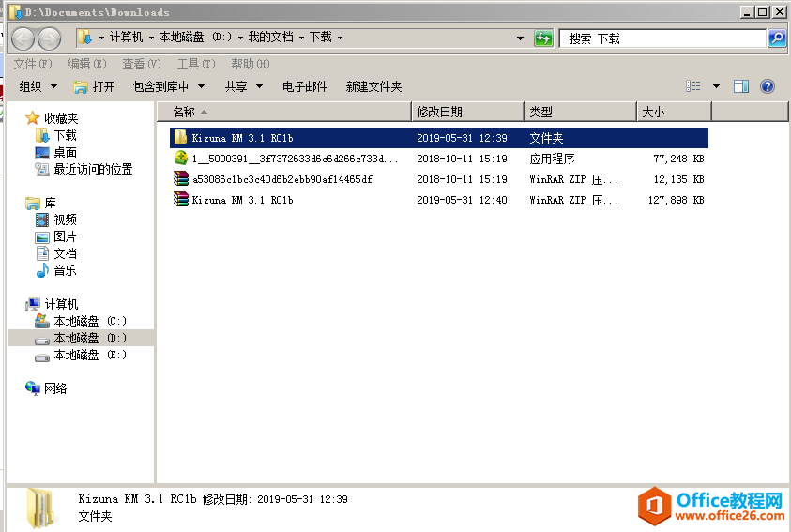The height and width of the screenshot is (532, 791).
Task: Click the folder icon at address bar start
Action: pyautogui.click(x=84, y=38)
